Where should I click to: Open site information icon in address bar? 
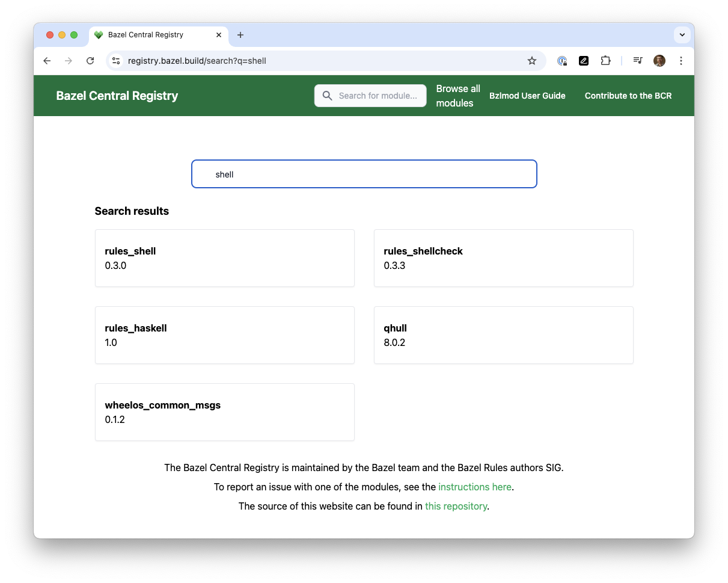[117, 61]
